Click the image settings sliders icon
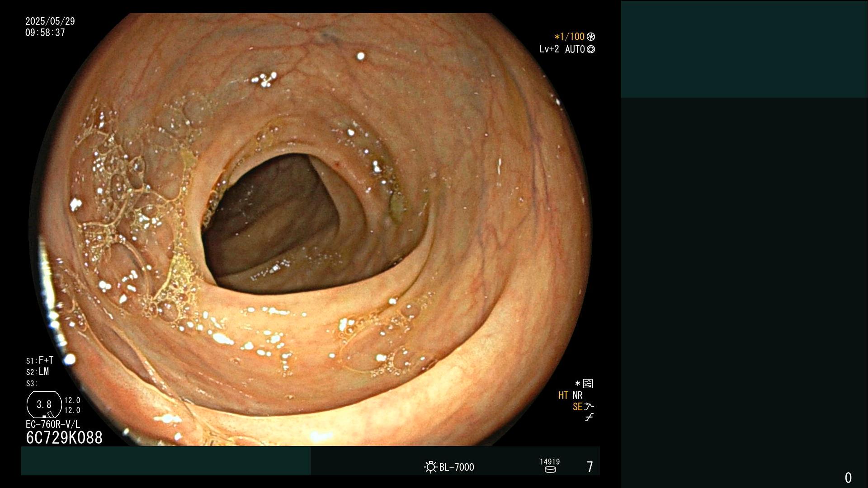 (588, 384)
